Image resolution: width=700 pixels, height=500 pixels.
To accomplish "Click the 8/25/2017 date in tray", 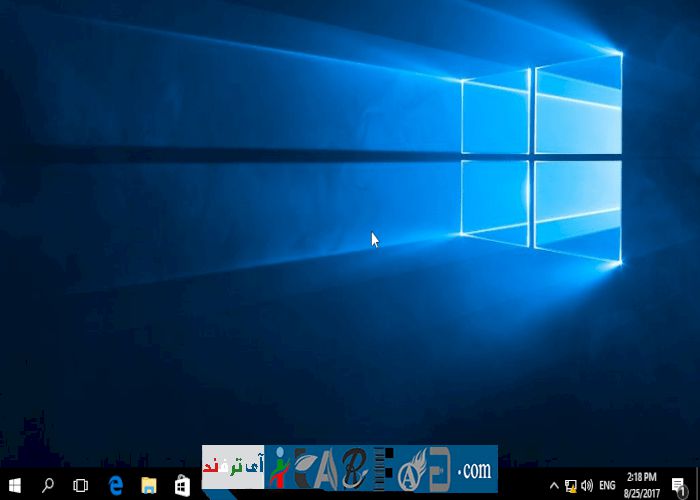I will [641, 492].
